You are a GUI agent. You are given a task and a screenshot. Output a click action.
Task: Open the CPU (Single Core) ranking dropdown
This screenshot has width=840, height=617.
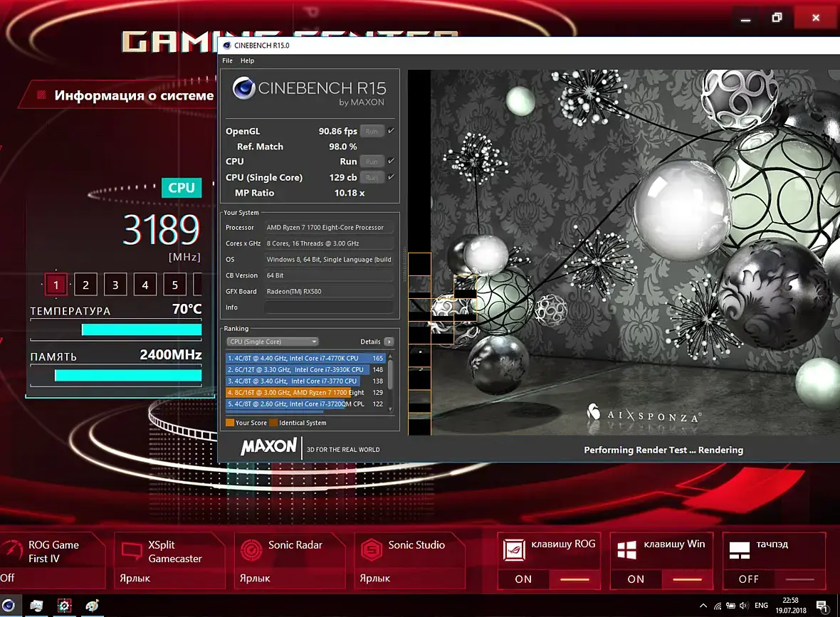coord(273,342)
